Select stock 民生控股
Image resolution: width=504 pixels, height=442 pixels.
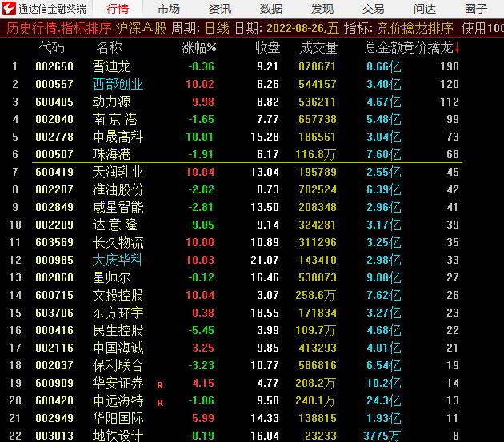click(118, 330)
